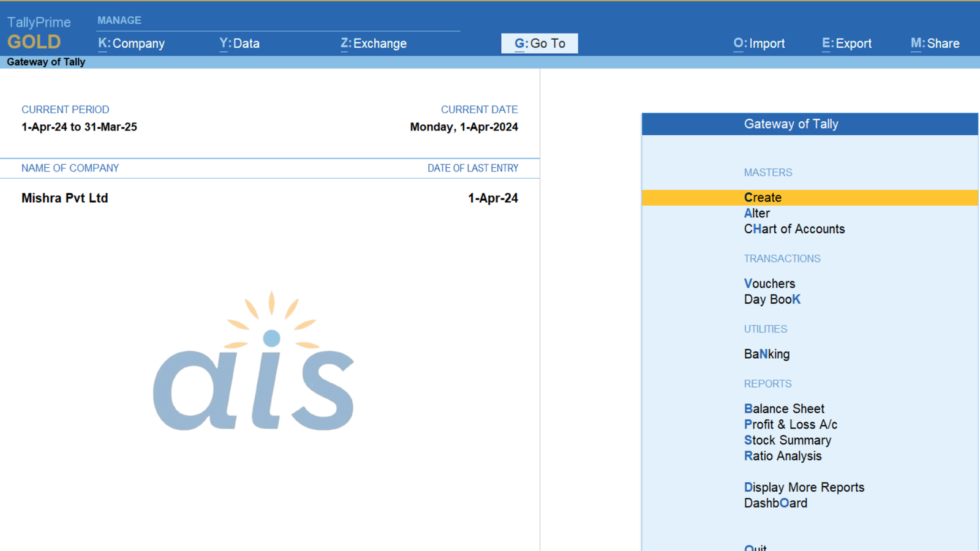Open the M: Share menu
The image size is (980, 551).
[x=935, y=43]
